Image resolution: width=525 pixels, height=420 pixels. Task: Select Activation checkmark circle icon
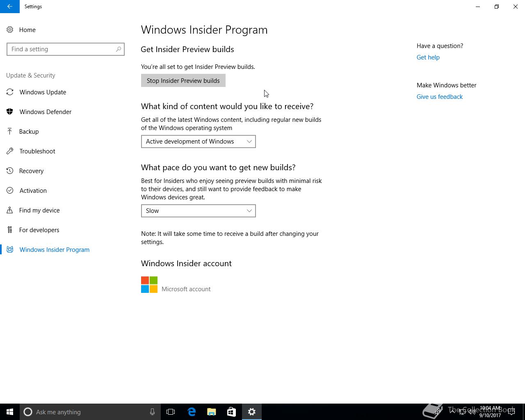(10, 190)
